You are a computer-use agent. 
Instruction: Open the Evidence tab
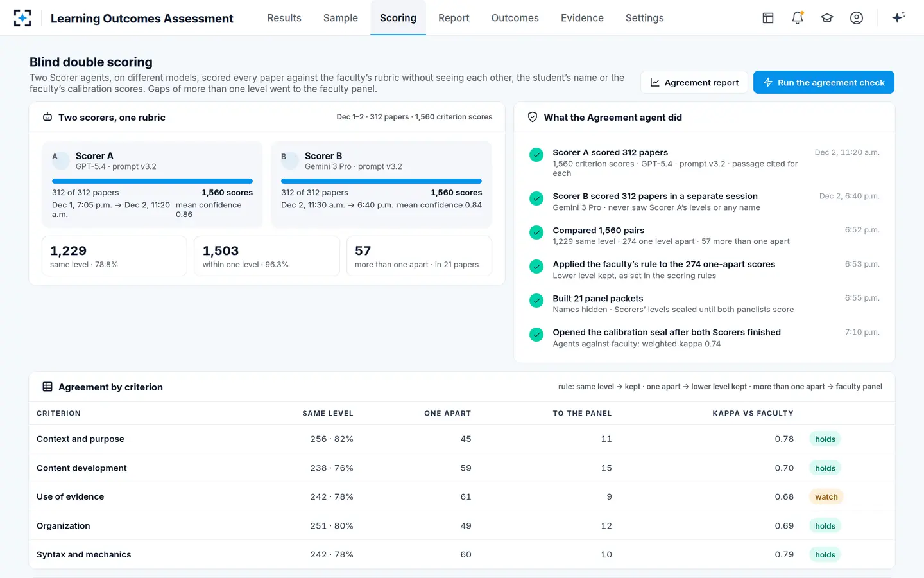click(x=582, y=18)
